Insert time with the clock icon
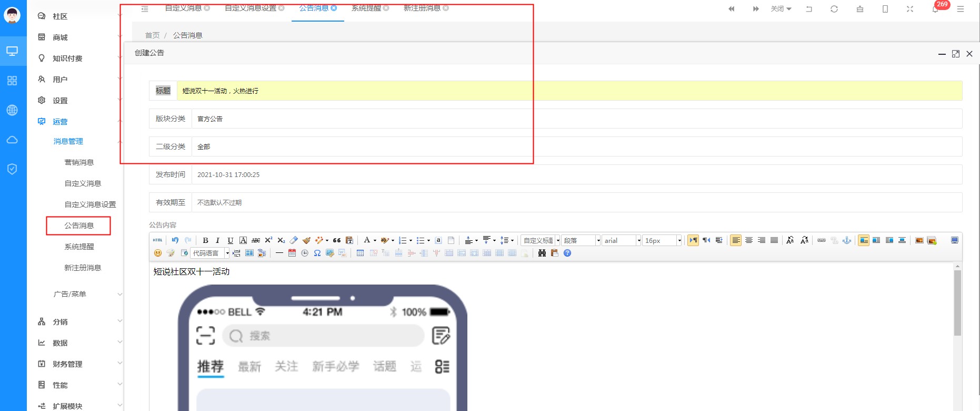This screenshot has height=411, width=980. 305,253
